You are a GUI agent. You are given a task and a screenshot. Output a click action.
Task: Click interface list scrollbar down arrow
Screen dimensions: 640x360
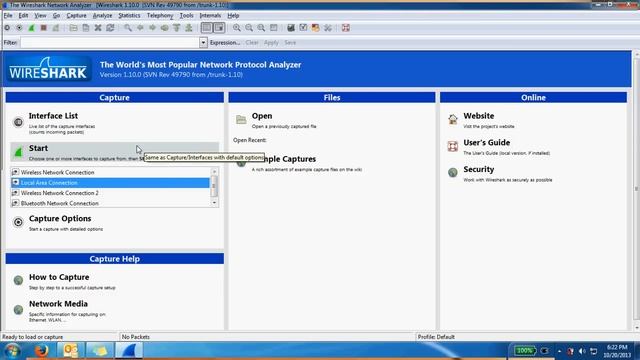(214, 203)
